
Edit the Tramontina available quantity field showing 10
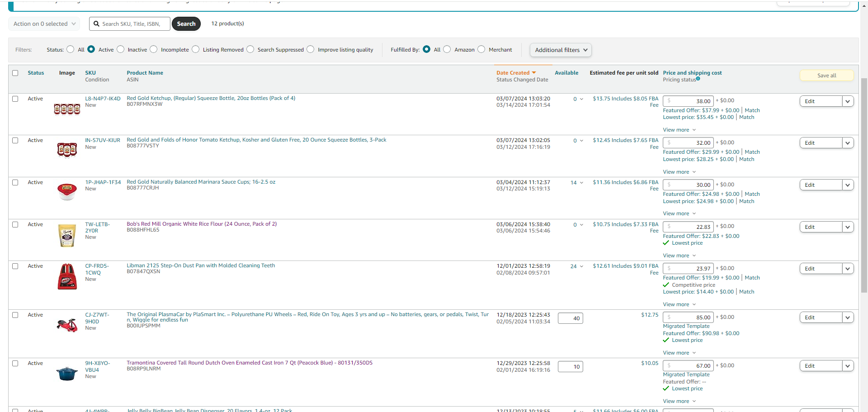click(x=571, y=367)
